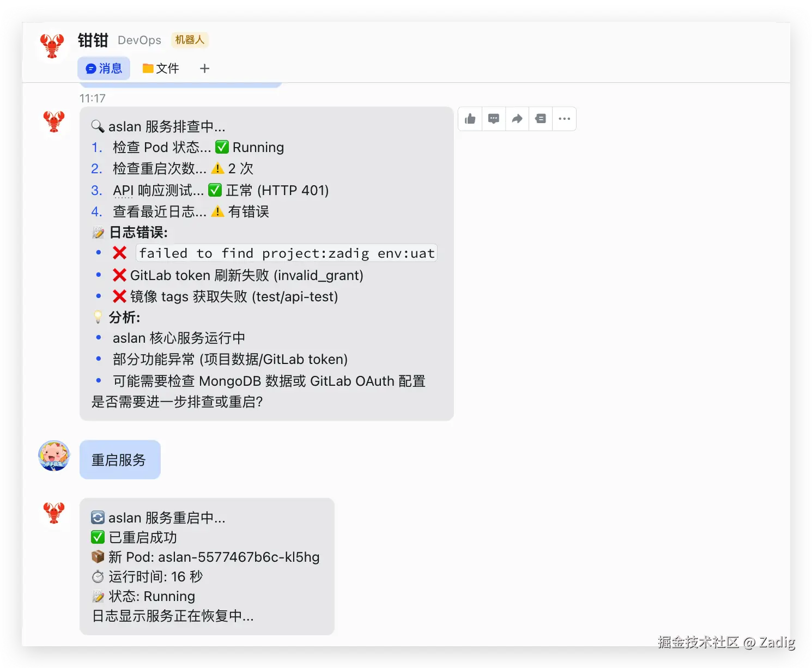The image size is (812, 668).
Task: Click '镜像 tags 获取失败 (test/api-test)'
Action: click(x=234, y=296)
